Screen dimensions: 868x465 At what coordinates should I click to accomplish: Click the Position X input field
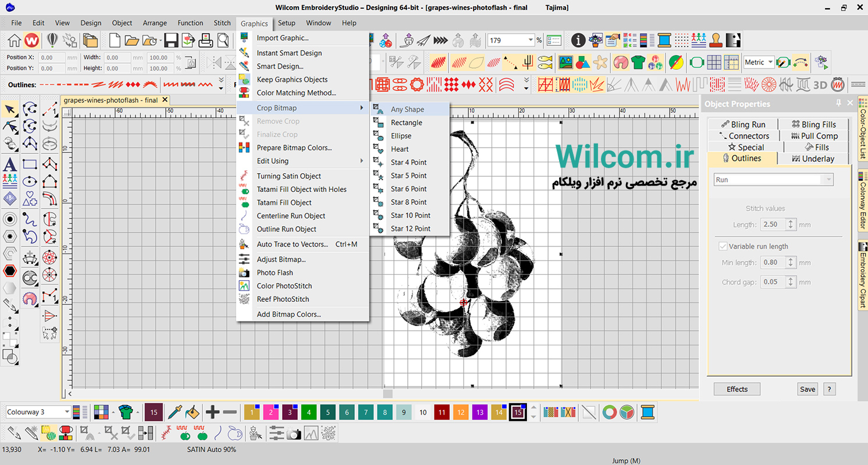tap(51, 58)
